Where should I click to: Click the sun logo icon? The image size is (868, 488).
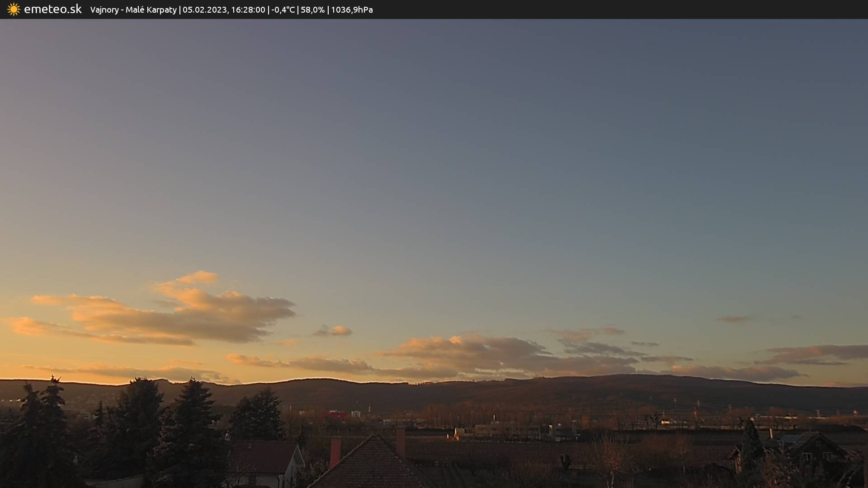tap(14, 9)
